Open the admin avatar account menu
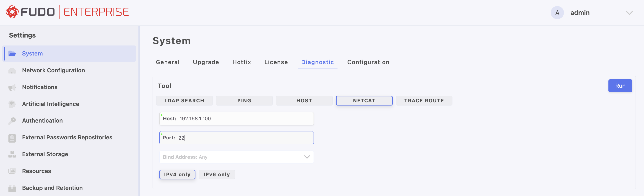Screen dimensions: 644x196 coord(557,13)
